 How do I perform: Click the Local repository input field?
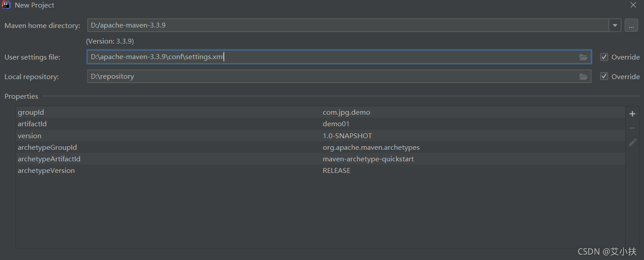[x=339, y=76]
